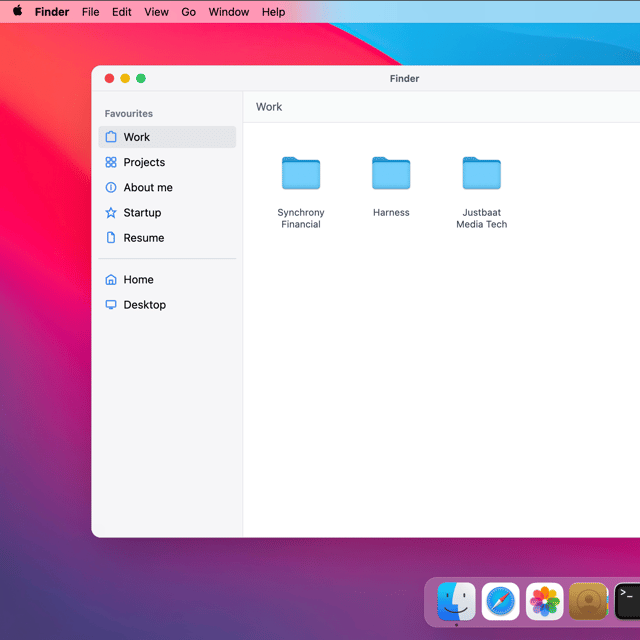Click the Justbaat Media Tech folder name
Image resolution: width=640 pixels, height=640 pixels.
pyautogui.click(x=482, y=218)
